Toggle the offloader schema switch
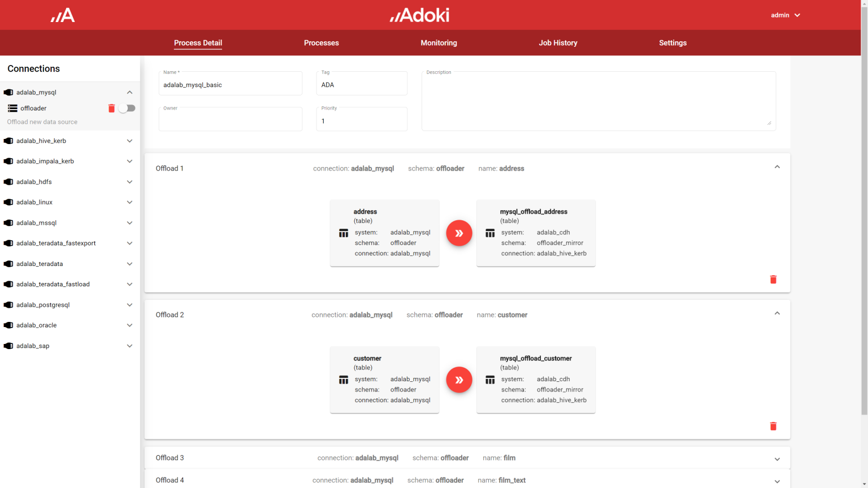This screenshot has height=488, width=868. (127, 108)
